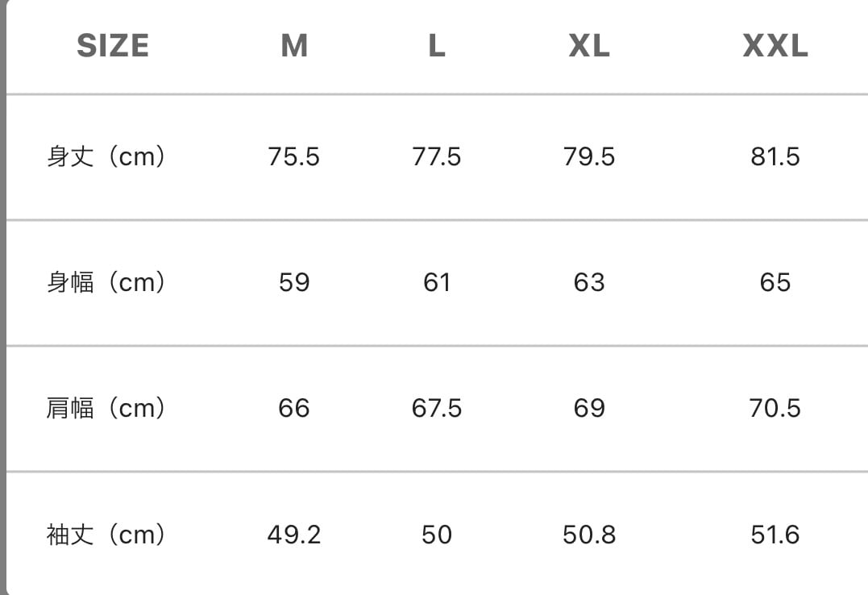Viewport: 868px width, 595px height.
Task: Select the 77.5 value in L column
Action: tap(436, 156)
